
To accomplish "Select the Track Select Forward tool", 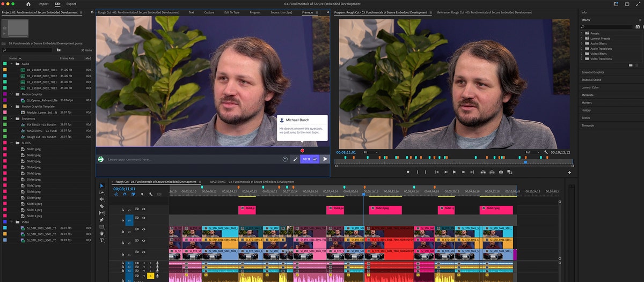I will pos(102,192).
